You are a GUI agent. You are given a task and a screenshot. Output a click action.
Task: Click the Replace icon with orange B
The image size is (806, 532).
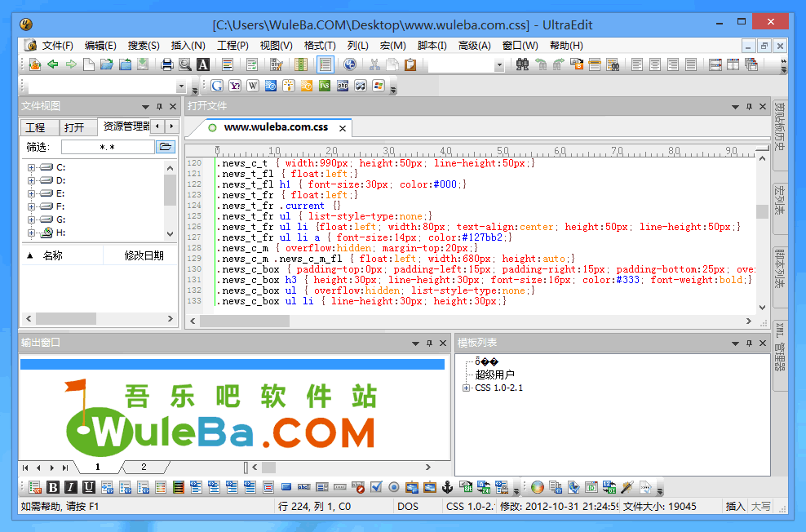click(577, 64)
